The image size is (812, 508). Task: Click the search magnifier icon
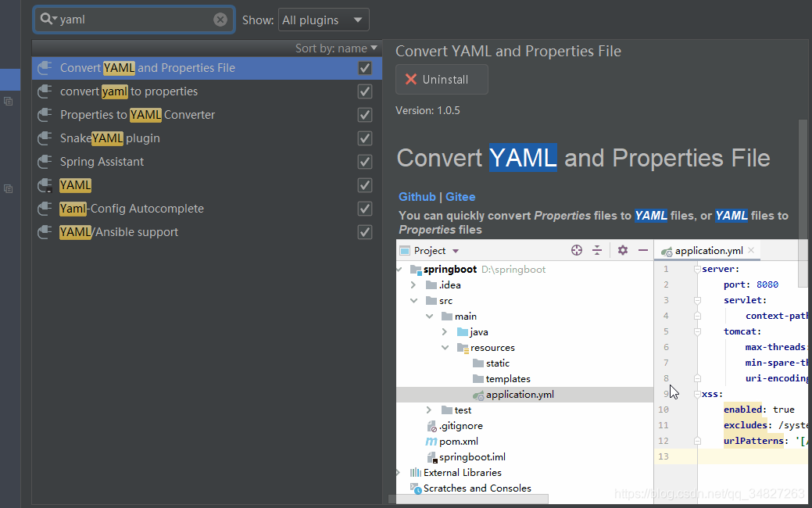point(48,20)
